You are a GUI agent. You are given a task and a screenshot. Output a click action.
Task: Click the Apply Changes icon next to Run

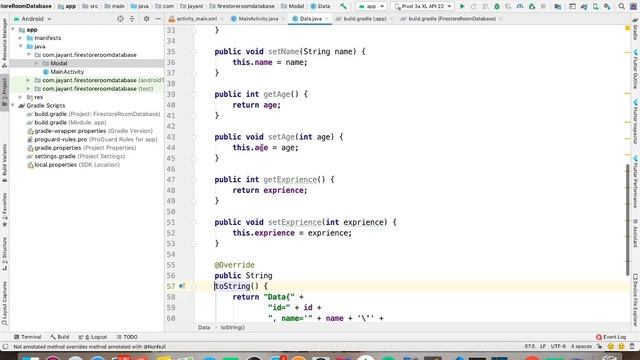(473, 6)
